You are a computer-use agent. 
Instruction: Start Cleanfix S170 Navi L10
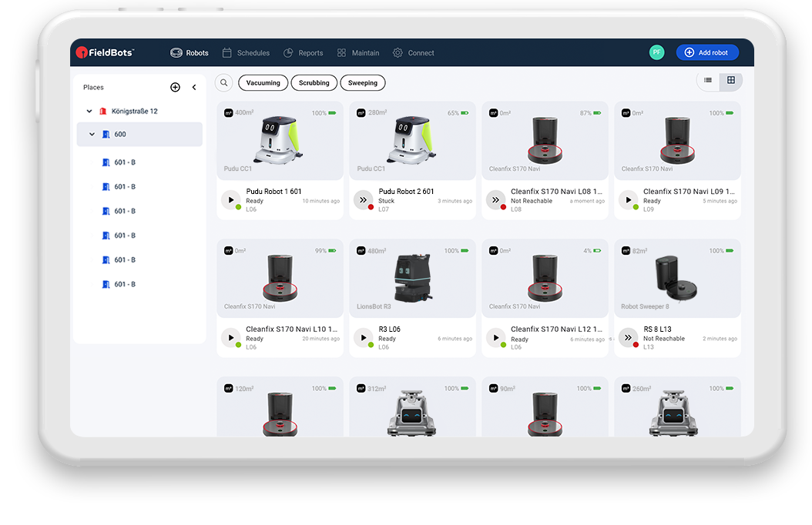pos(231,338)
